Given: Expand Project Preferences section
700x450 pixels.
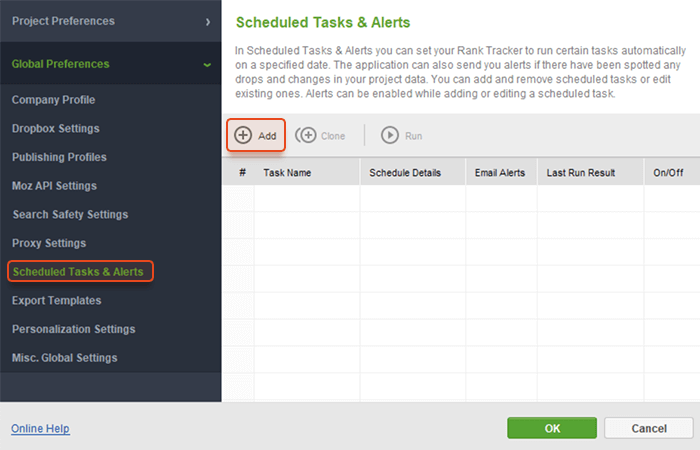Looking at the screenshot, I should point(111,21).
